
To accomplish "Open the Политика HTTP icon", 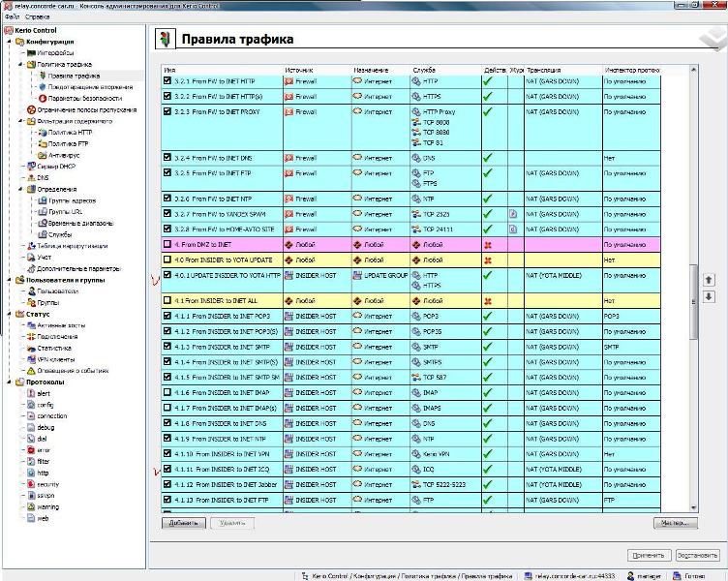I will (43, 133).
